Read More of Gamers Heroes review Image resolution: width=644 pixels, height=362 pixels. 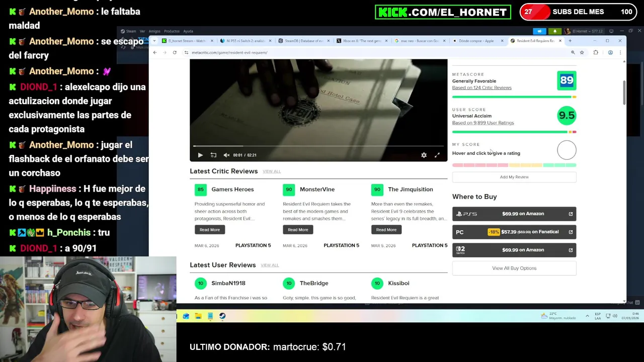(x=210, y=230)
